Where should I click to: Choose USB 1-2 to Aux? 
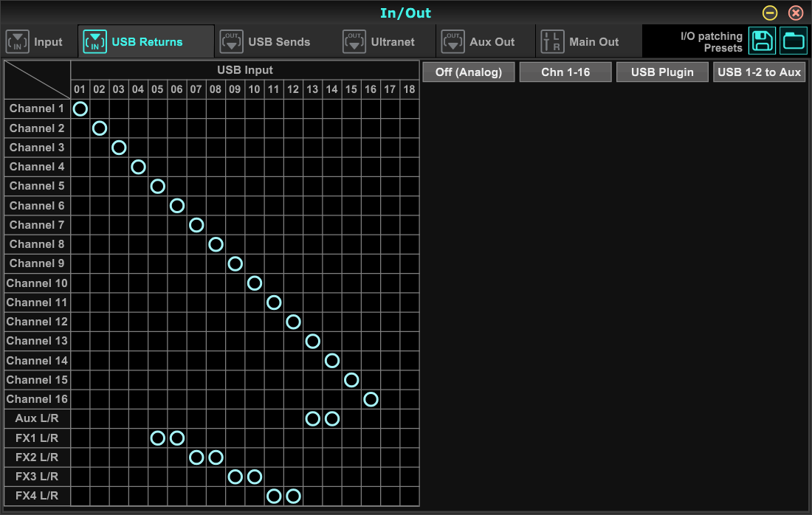[x=759, y=72]
